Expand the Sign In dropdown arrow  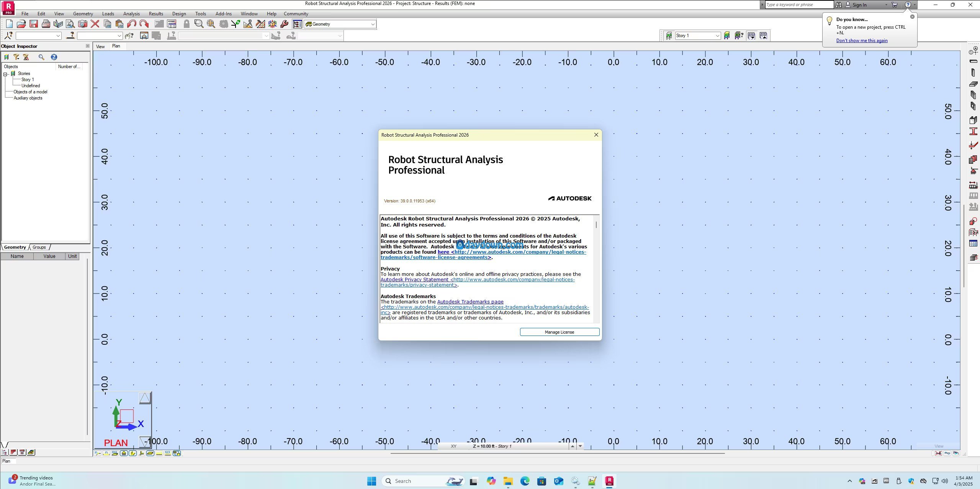click(x=886, y=5)
